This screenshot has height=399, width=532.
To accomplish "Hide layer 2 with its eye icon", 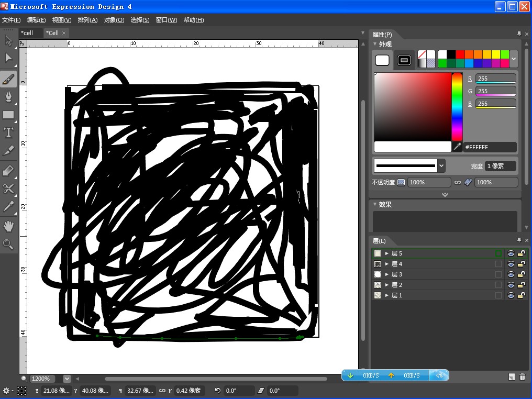I will (x=511, y=285).
